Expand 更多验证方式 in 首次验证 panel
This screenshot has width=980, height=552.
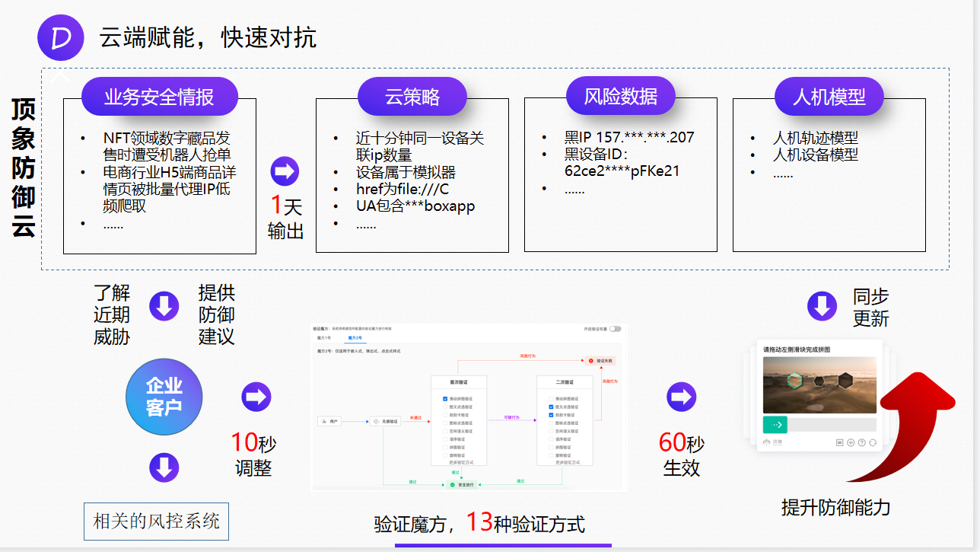click(x=461, y=462)
